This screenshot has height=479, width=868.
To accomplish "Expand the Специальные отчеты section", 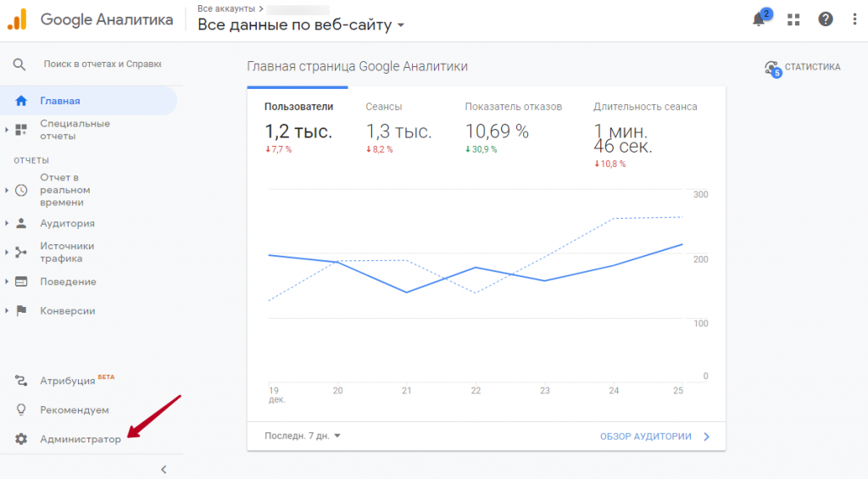I will [7, 130].
